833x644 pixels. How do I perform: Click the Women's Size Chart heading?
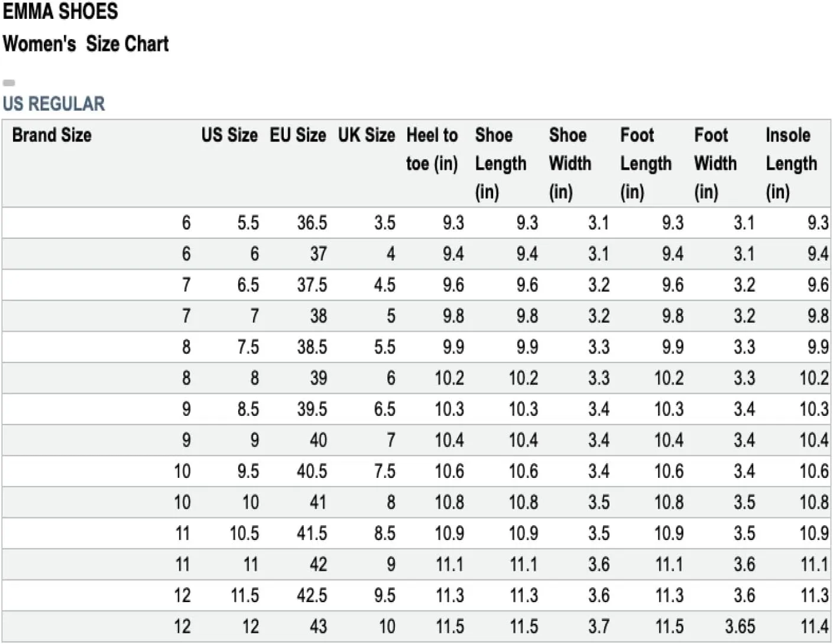click(x=86, y=44)
